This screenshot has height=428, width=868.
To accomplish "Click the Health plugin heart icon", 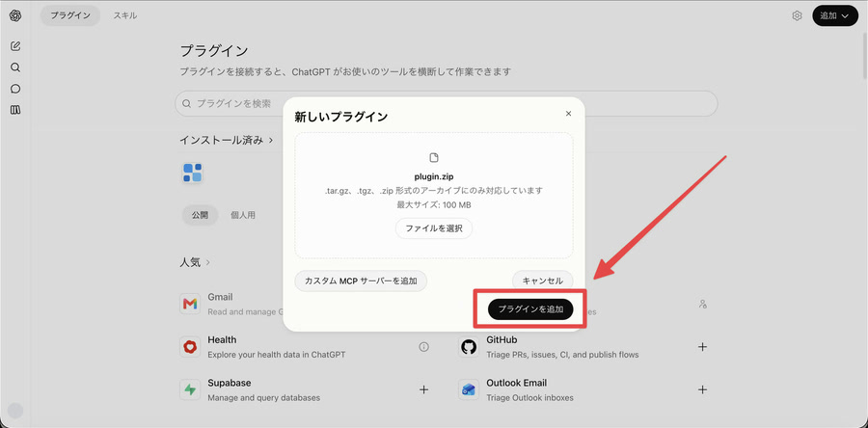I will click(190, 347).
